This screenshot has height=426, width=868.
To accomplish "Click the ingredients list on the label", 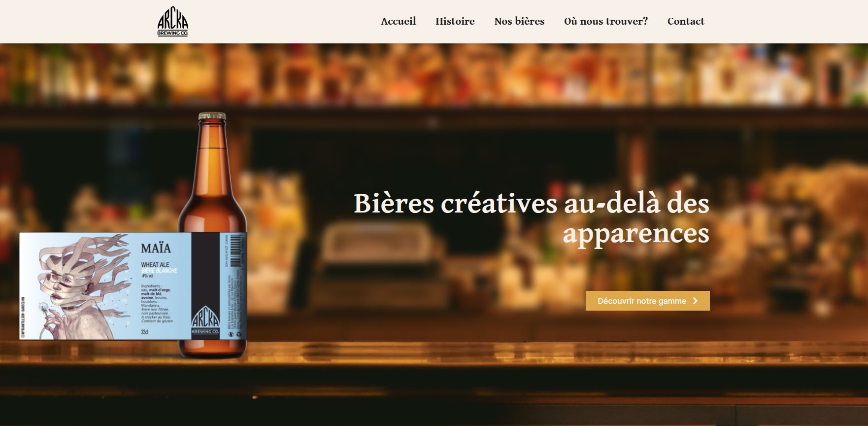I will tap(157, 303).
